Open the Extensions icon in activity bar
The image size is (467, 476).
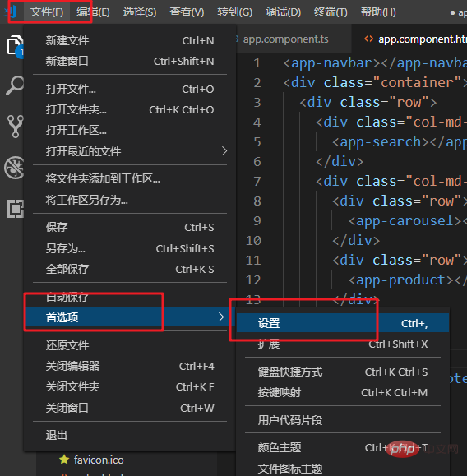point(15,209)
